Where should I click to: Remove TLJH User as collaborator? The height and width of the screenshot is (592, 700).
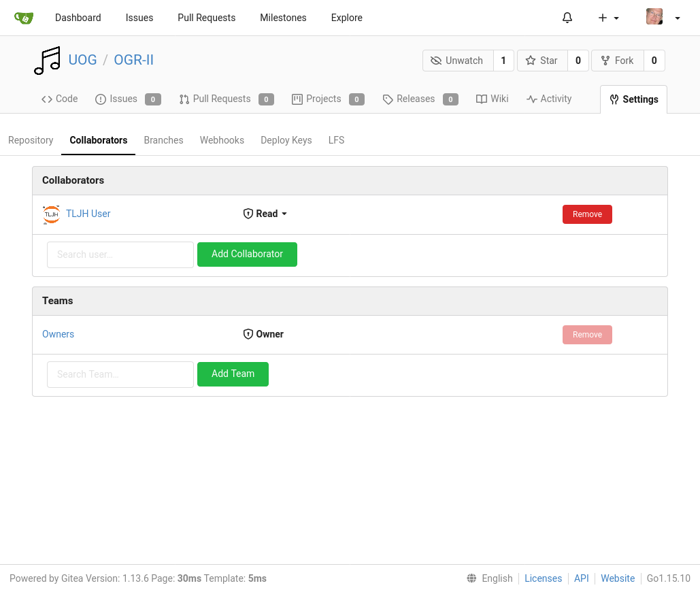click(x=587, y=214)
